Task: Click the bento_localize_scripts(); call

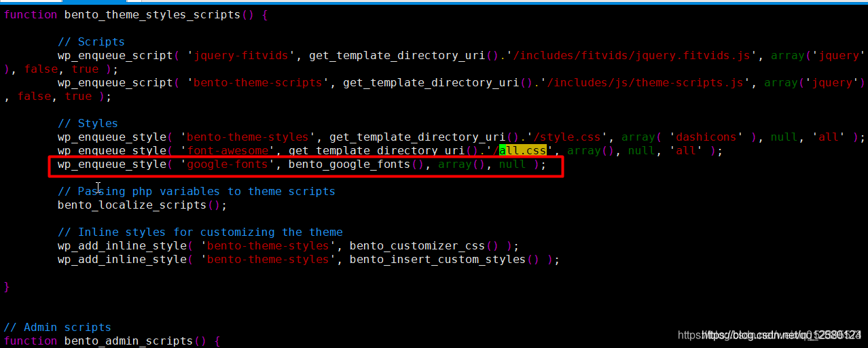Action: tap(142, 205)
